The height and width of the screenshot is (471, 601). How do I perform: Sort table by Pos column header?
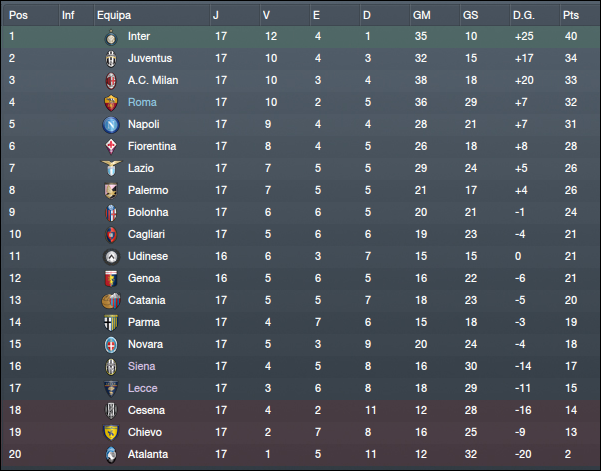pyautogui.click(x=18, y=16)
